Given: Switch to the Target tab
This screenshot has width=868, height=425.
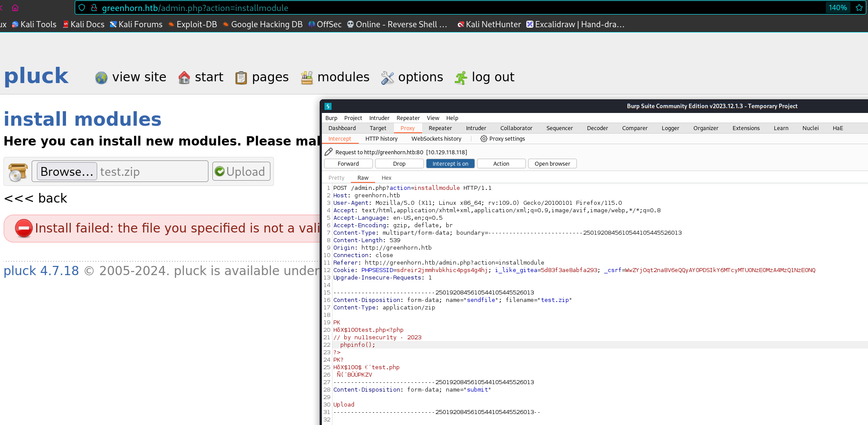Looking at the screenshot, I should 378,128.
